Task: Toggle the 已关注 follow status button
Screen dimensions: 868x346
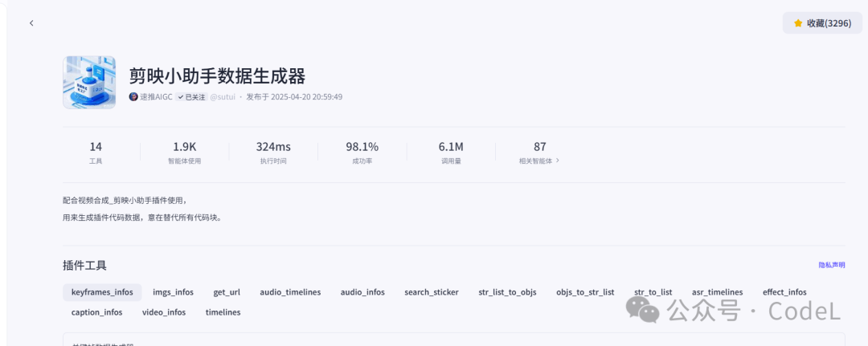Action: click(x=191, y=96)
